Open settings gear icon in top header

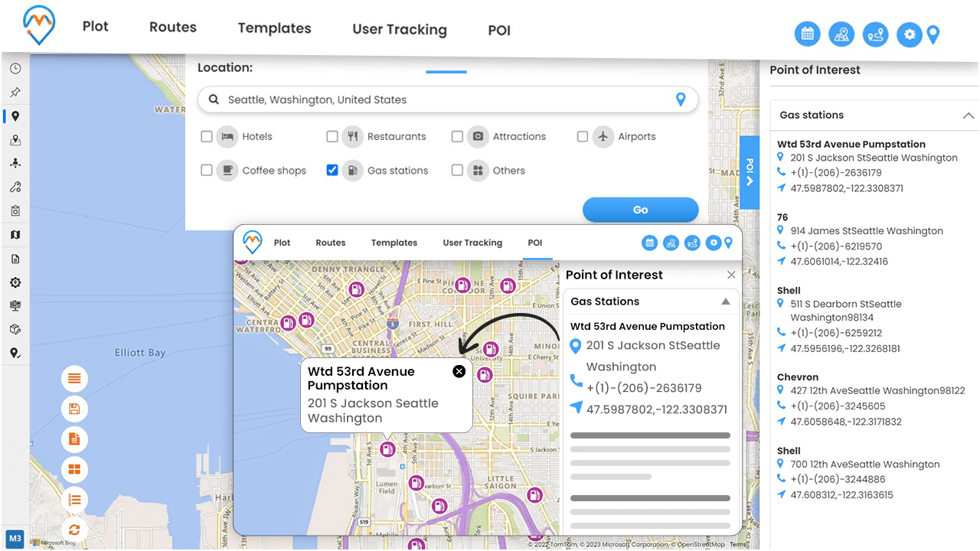coord(909,34)
